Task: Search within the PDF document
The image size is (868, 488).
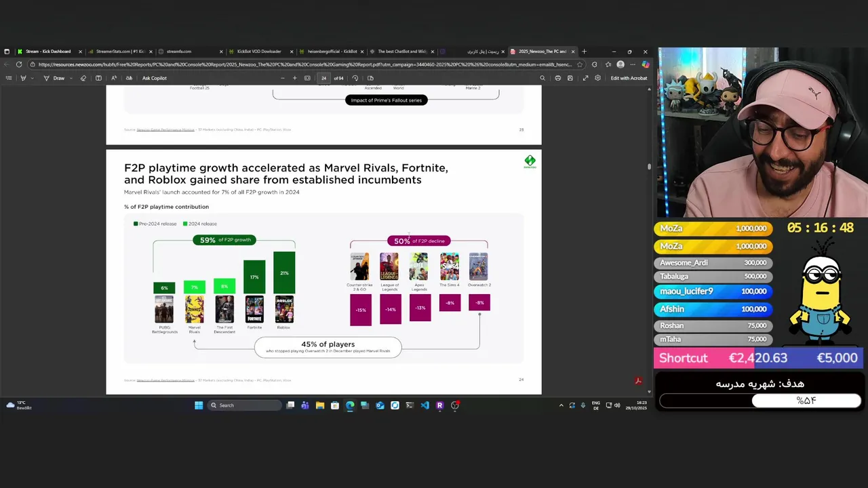Action: (542, 78)
